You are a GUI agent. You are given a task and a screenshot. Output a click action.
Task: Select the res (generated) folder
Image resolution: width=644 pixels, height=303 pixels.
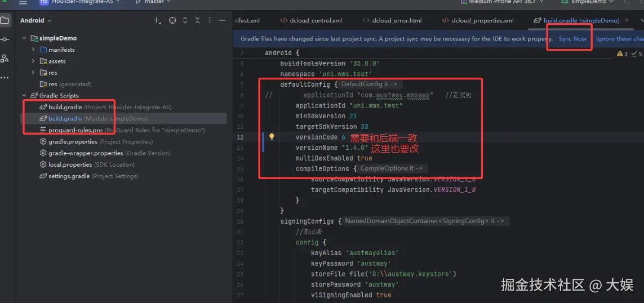(66, 84)
